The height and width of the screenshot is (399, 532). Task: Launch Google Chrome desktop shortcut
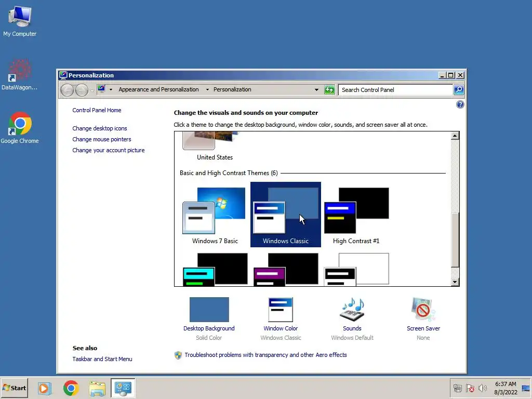[20, 128]
